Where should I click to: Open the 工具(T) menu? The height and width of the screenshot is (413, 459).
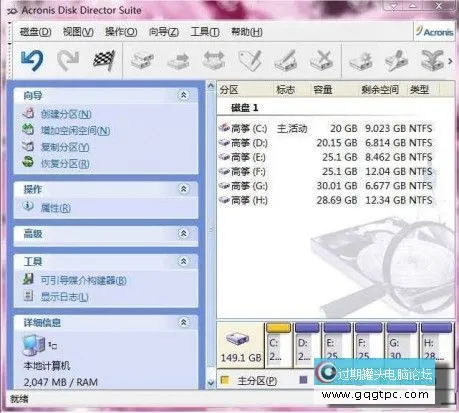(205, 32)
